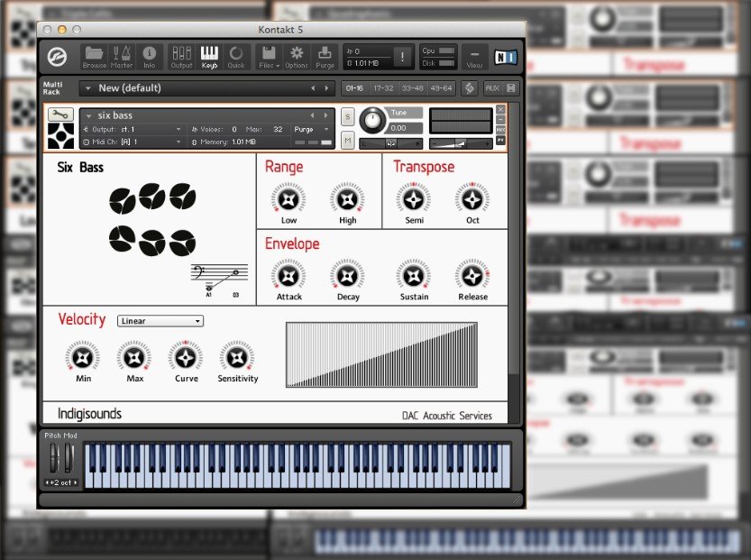Screen dimensions: 751x560
Task: Shift keyboard octave down arrow
Action: (x=47, y=482)
